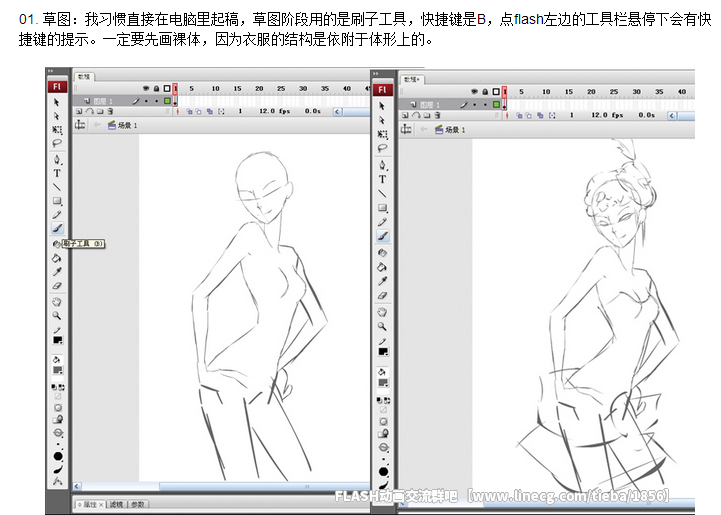The image size is (721, 515).
Task: Click frame 1 playhead in left timeline
Action: coord(175,88)
